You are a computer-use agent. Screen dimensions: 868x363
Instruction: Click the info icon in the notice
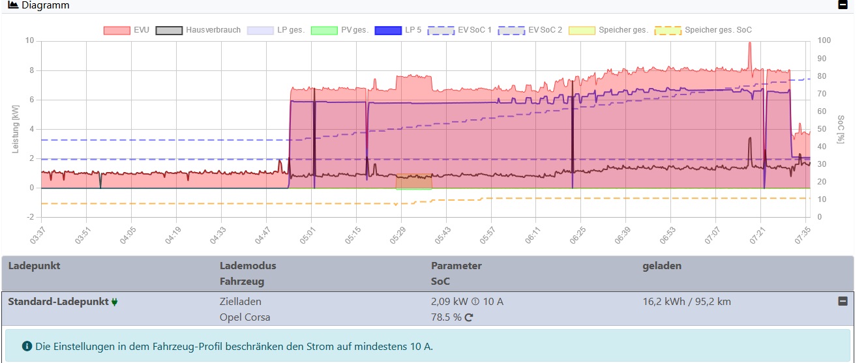click(26, 346)
